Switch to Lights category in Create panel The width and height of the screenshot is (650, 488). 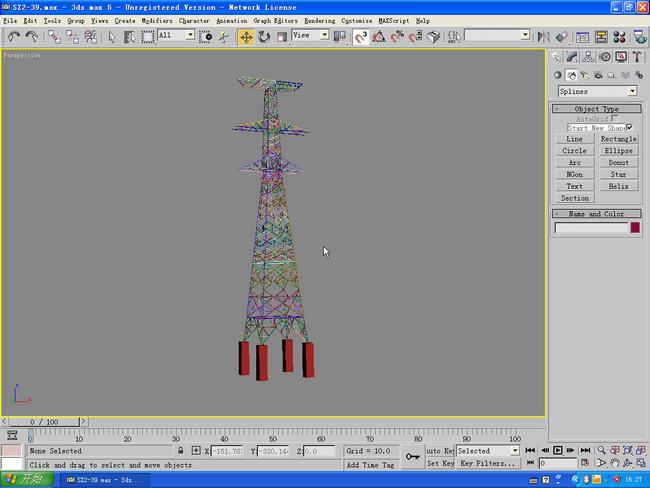pos(585,75)
